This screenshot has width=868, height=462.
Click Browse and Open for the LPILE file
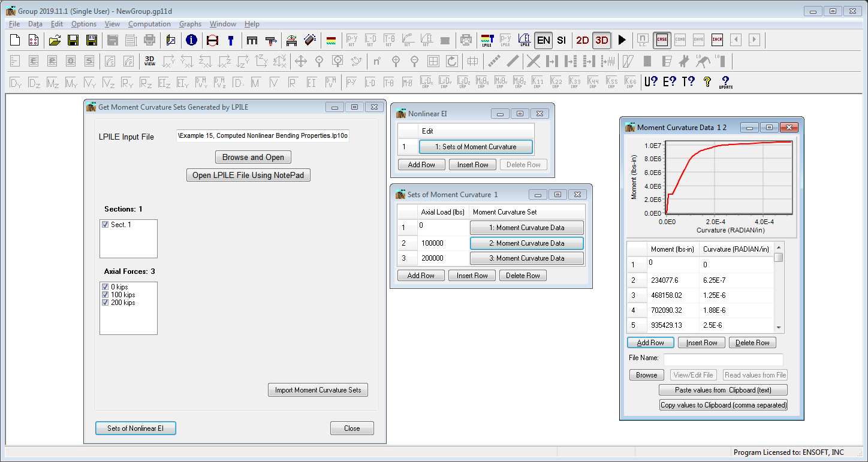click(253, 156)
